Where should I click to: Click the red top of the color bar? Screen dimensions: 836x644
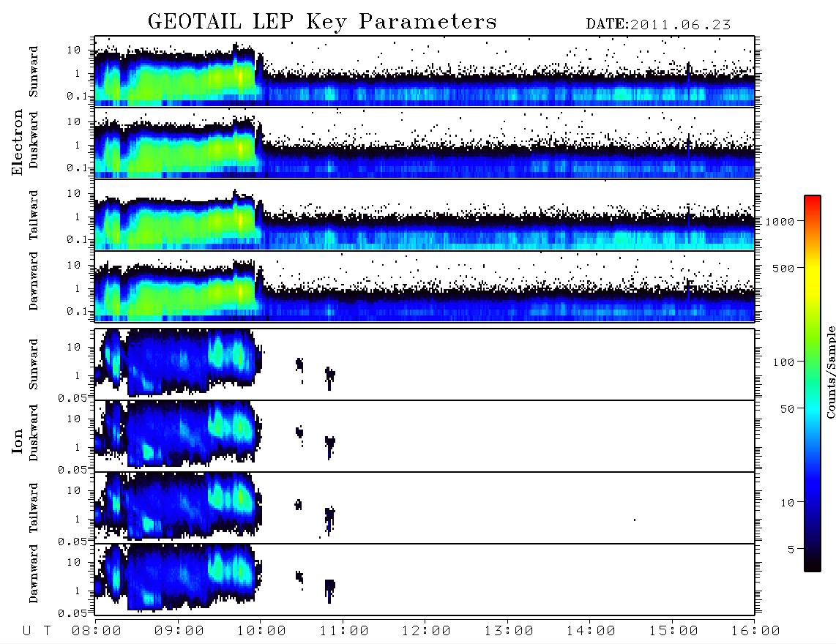813,200
